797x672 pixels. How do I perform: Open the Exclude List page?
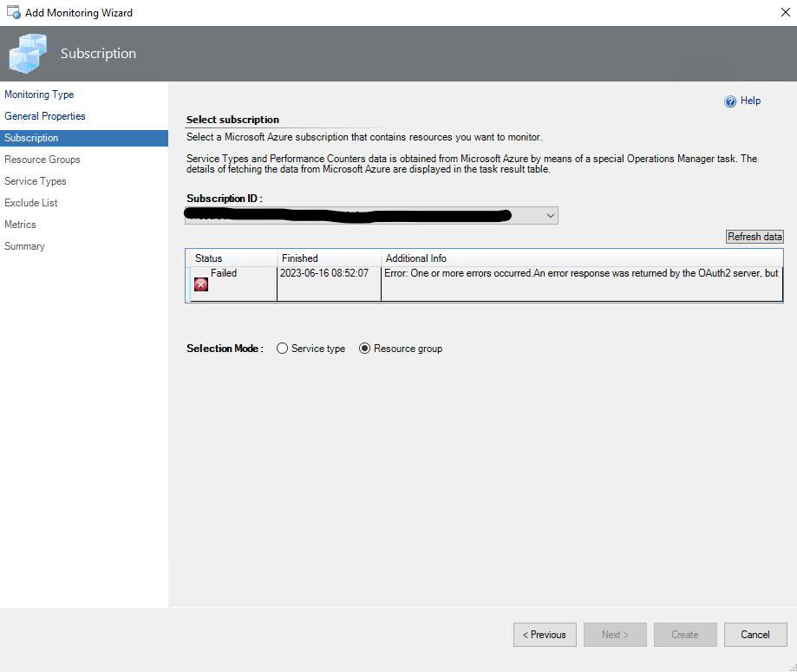(30, 202)
